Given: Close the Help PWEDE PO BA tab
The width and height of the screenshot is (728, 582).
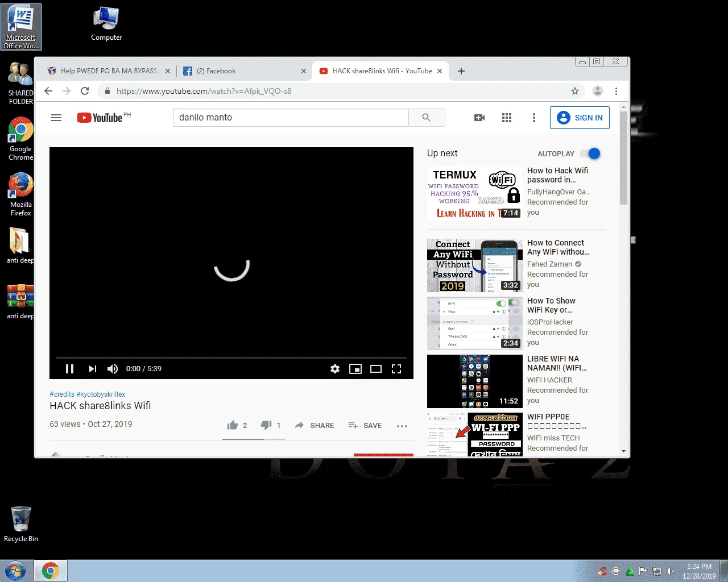Looking at the screenshot, I should pyautogui.click(x=168, y=71).
